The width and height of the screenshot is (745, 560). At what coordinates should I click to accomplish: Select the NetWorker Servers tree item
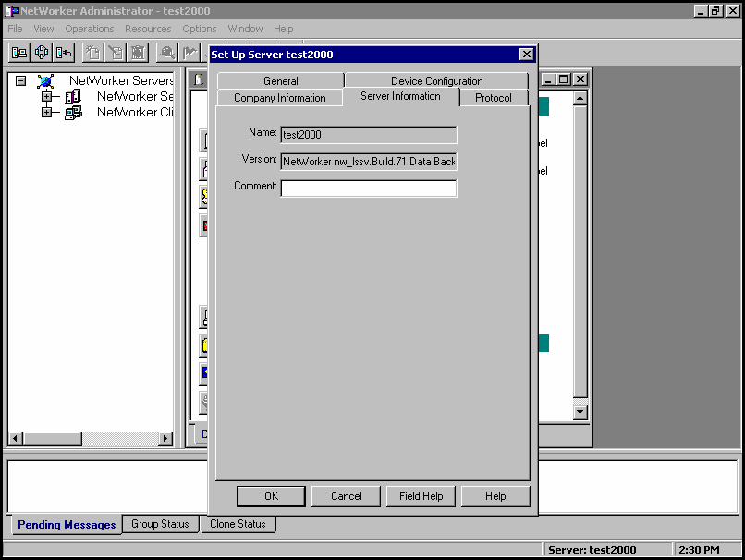(121, 80)
